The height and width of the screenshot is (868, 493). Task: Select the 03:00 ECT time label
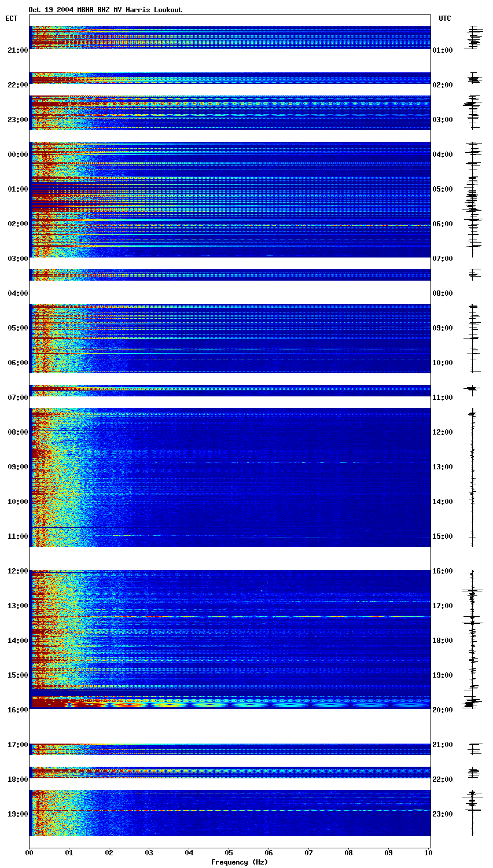point(17,259)
